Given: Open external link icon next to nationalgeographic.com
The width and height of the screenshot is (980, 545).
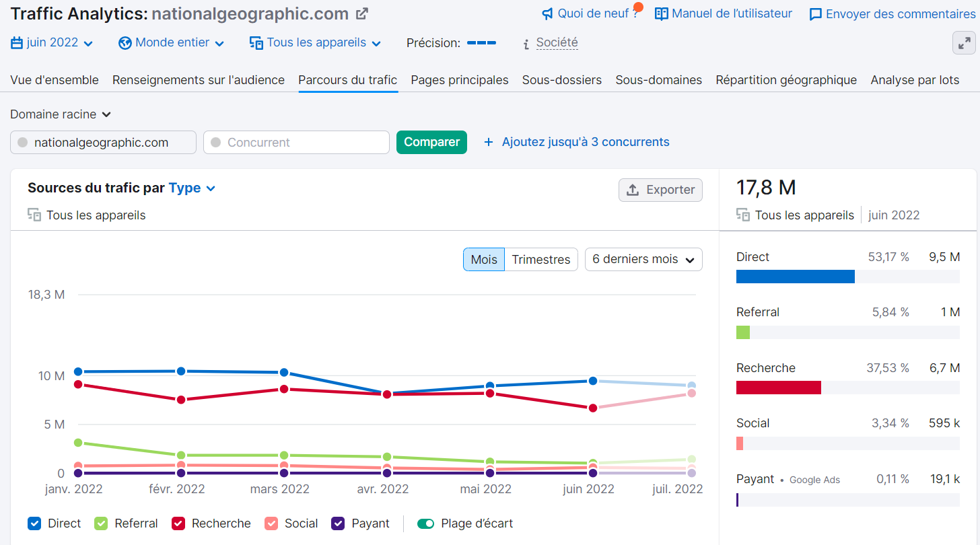Looking at the screenshot, I should coord(362,13).
